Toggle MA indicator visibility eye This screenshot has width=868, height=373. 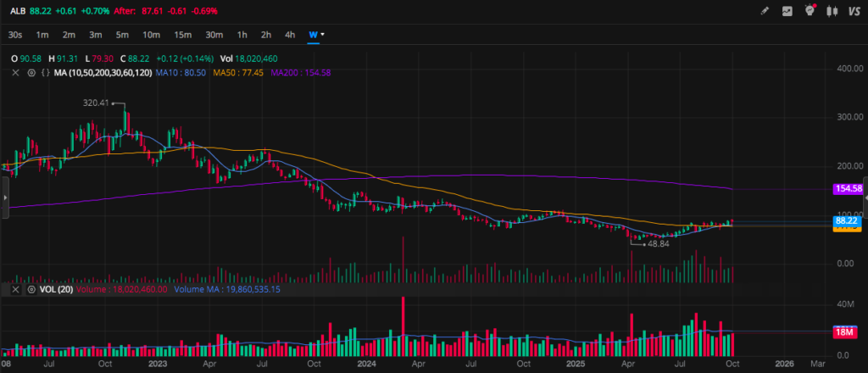[x=30, y=74]
